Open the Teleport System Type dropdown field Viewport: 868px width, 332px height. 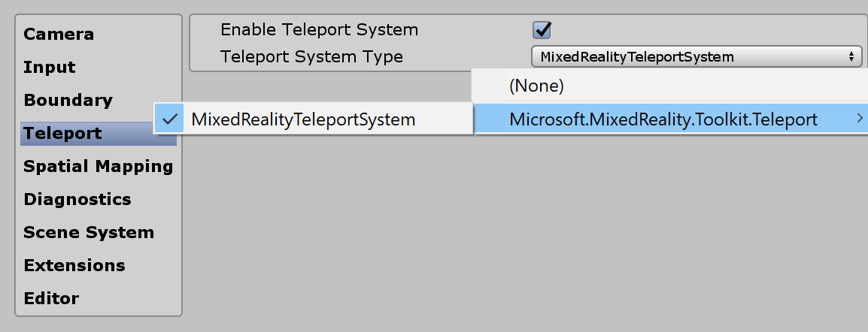point(695,56)
